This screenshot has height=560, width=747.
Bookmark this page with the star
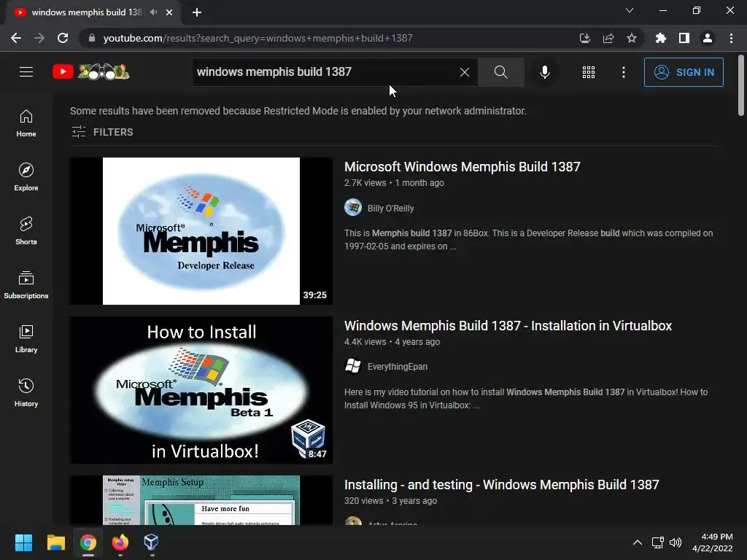click(x=631, y=38)
